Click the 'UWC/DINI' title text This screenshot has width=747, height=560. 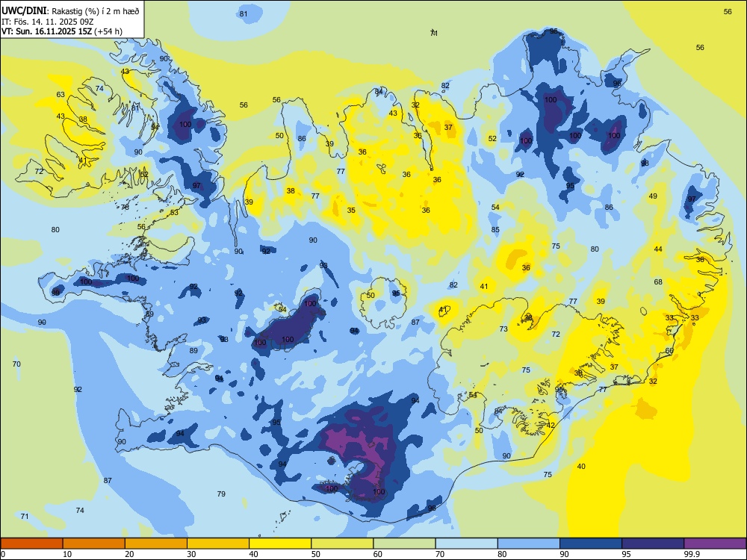point(24,10)
